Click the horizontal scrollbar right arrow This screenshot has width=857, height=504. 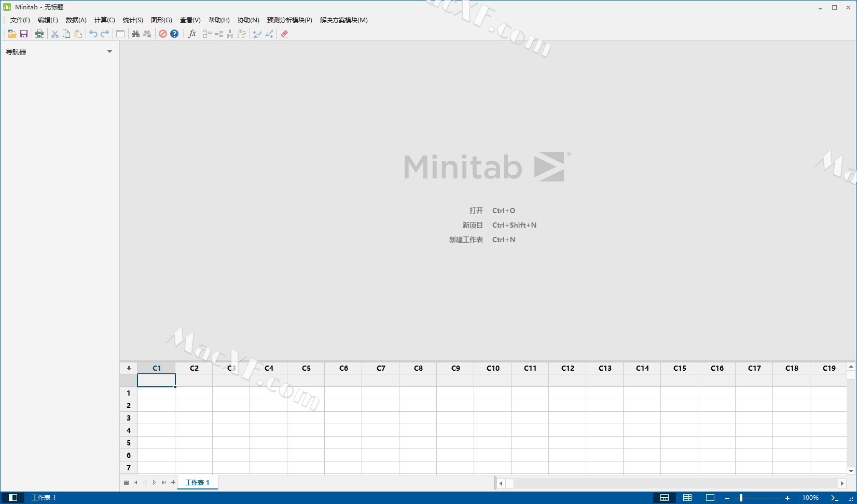[x=842, y=483]
